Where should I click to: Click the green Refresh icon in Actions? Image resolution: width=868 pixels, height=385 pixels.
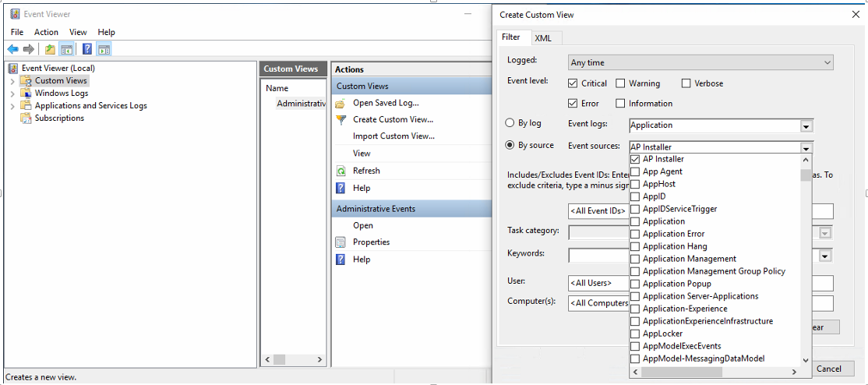[x=340, y=171]
